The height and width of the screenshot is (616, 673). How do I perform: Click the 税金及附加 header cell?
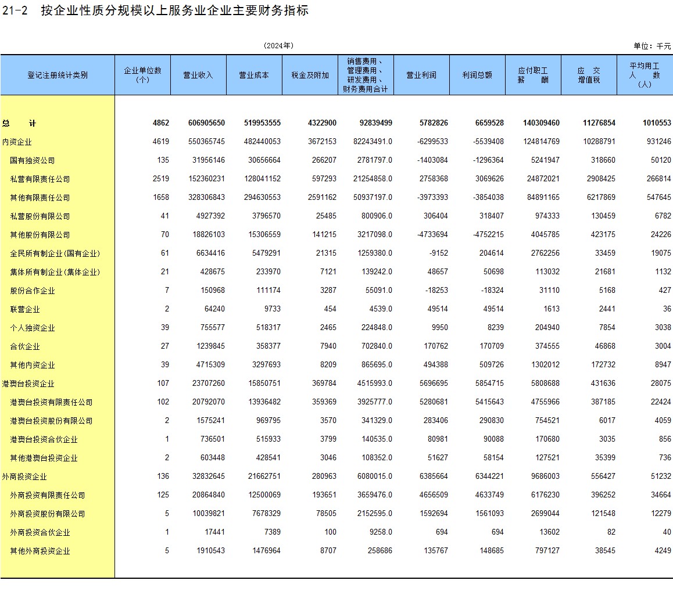point(310,75)
